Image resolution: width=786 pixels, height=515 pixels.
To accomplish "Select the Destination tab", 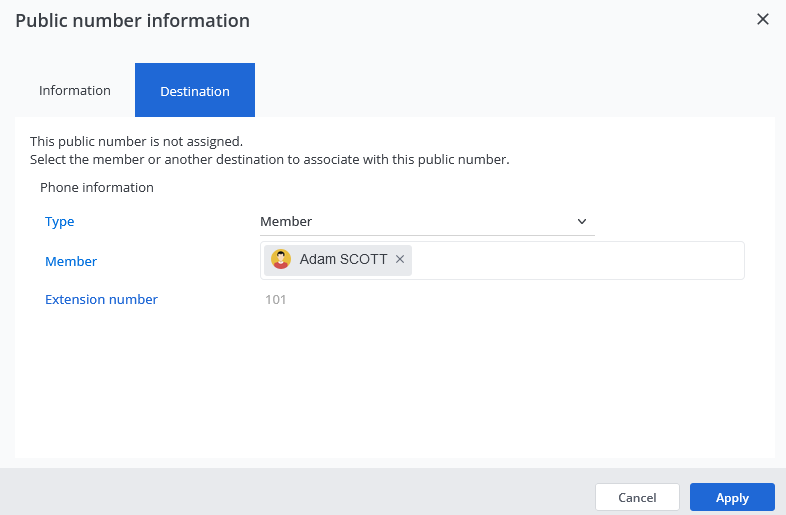I will (x=195, y=91).
